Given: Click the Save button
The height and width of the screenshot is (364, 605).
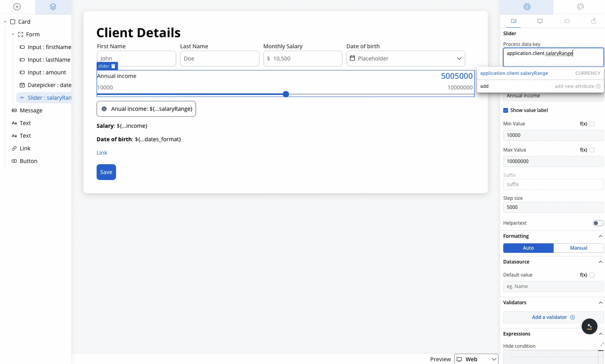Looking at the screenshot, I should click(106, 172).
